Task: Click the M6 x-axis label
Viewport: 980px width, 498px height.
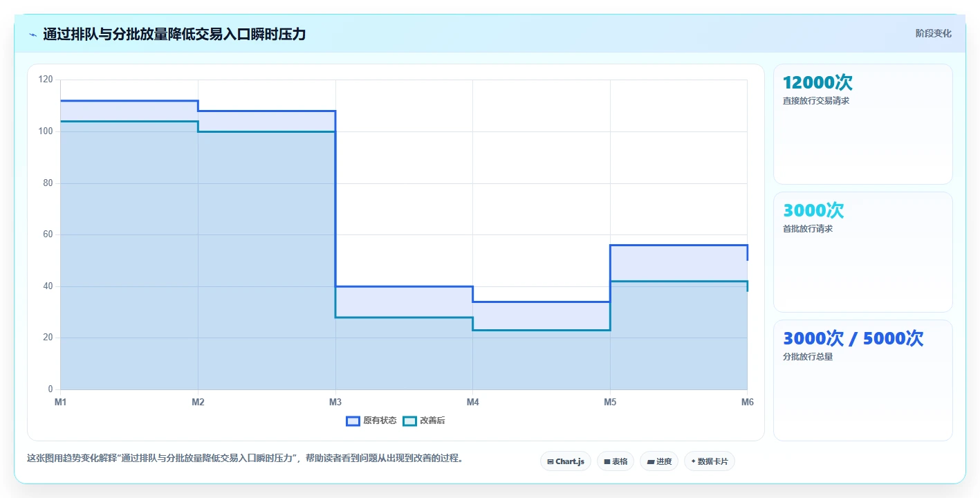Action: pos(747,402)
